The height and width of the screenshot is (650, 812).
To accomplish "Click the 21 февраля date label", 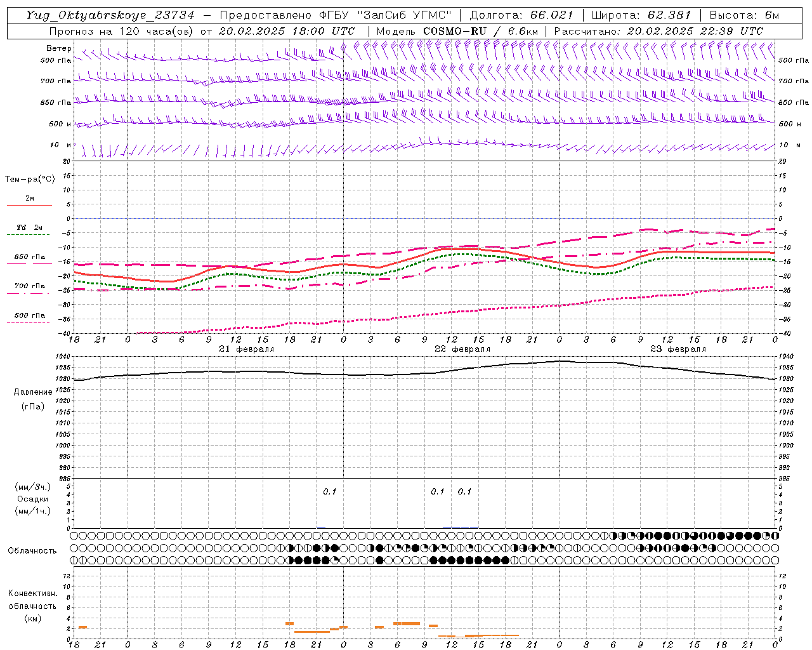I will [x=247, y=348].
